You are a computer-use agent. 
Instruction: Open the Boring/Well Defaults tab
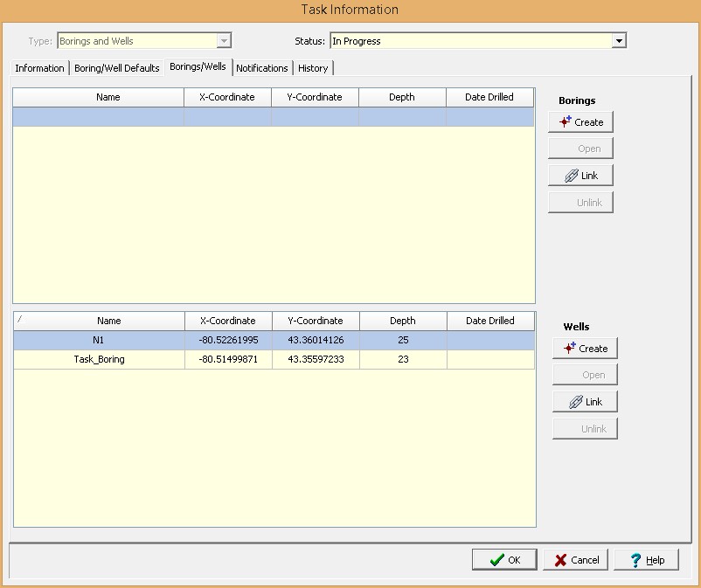116,68
